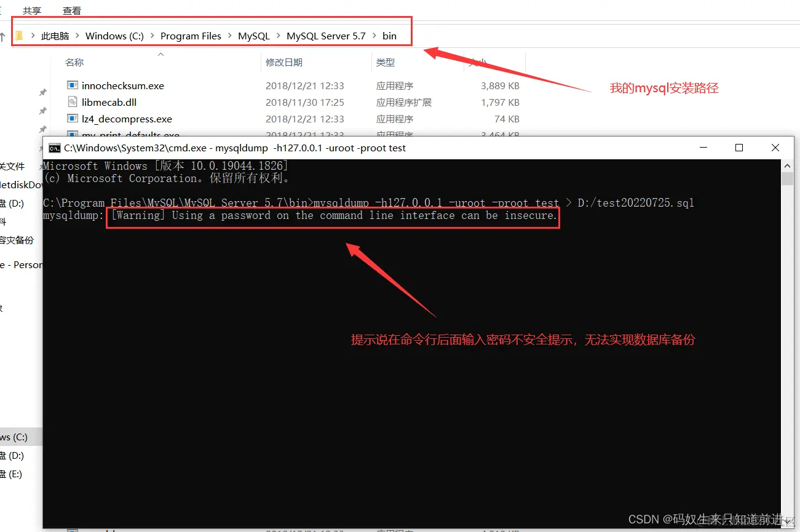Click the 1,797 KB size value
Image resolution: width=800 pixels, height=532 pixels.
coord(500,103)
